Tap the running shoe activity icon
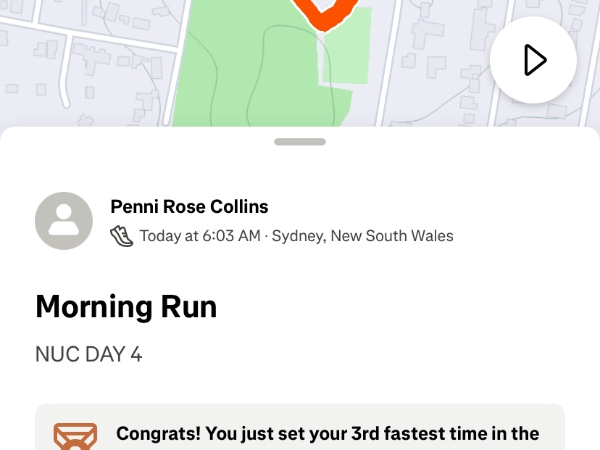The image size is (600, 450). point(121,236)
